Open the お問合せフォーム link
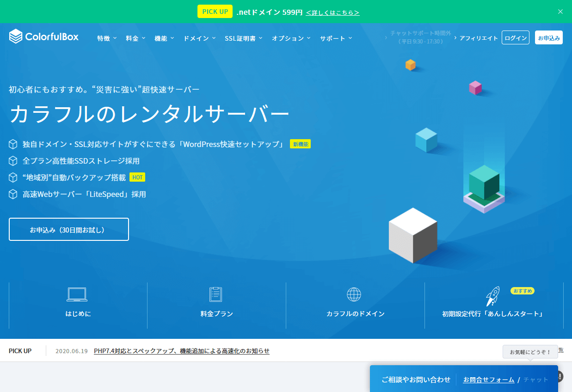This screenshot has height=392, width=572. [x=489, y=380]
